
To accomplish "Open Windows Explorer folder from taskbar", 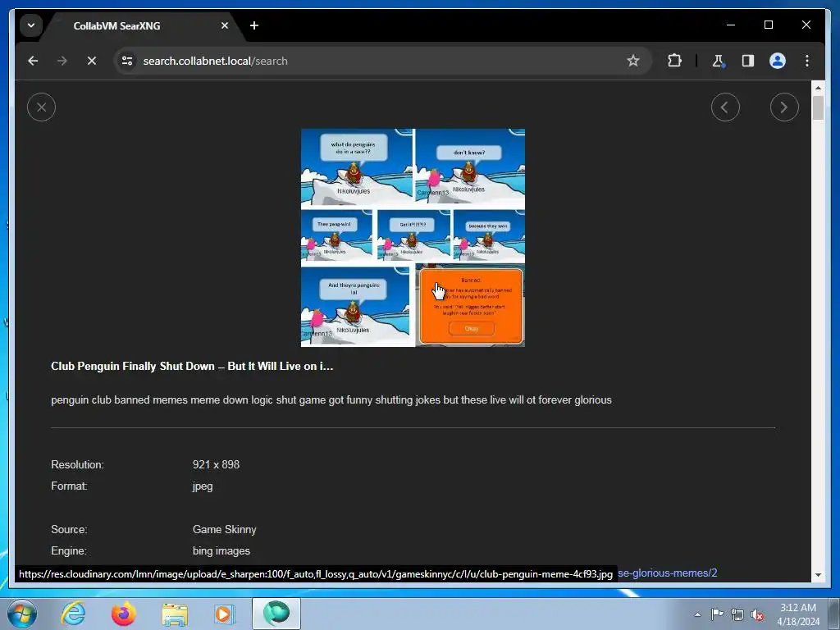I will (175, 614).
